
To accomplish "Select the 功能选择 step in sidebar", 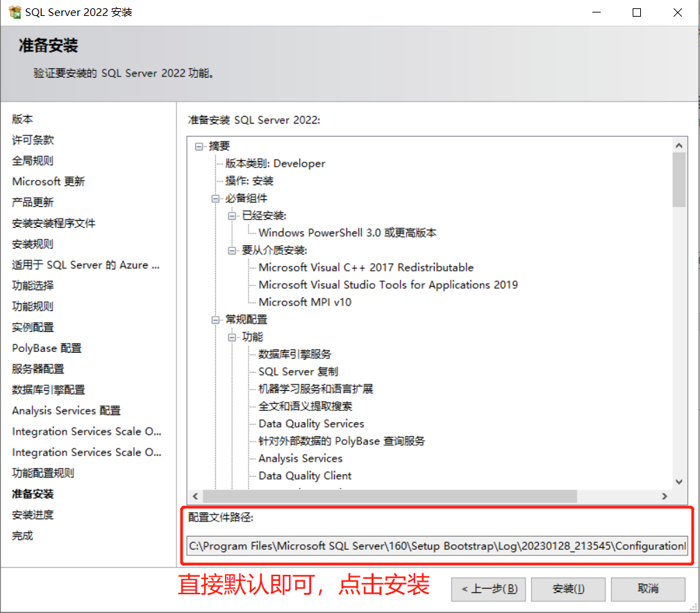I will click(33, 285).
